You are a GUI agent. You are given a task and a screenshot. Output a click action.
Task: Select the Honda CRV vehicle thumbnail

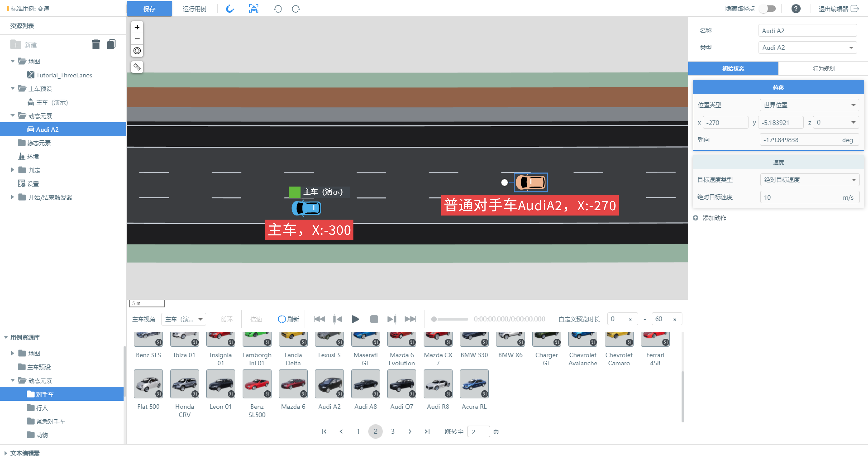[x=184, y=384]
